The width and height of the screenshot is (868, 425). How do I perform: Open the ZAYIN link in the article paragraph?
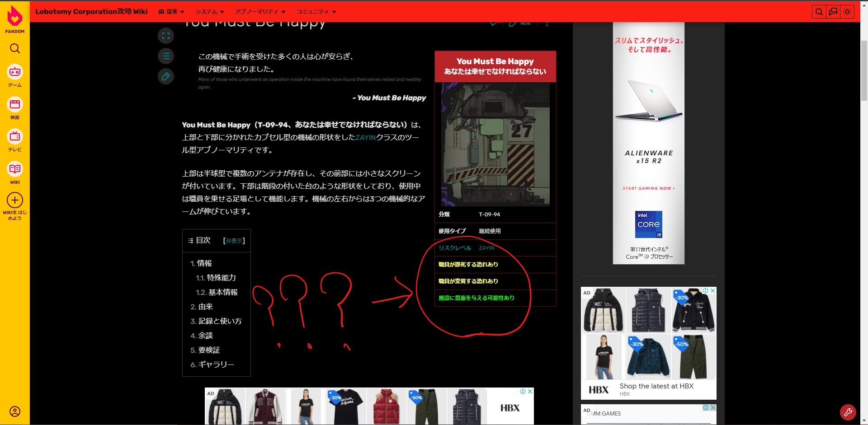point(366,137)
